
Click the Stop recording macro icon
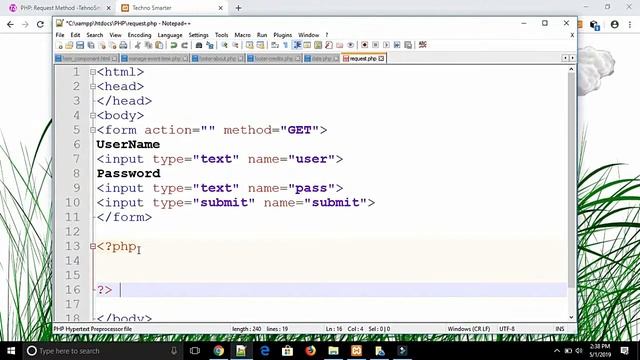[x=376, y=45]
